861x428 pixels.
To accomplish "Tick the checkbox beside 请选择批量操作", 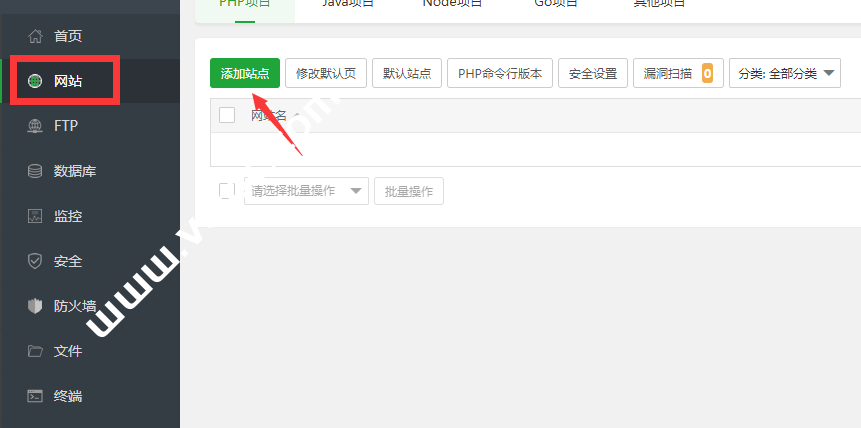I will click(227, 190).
